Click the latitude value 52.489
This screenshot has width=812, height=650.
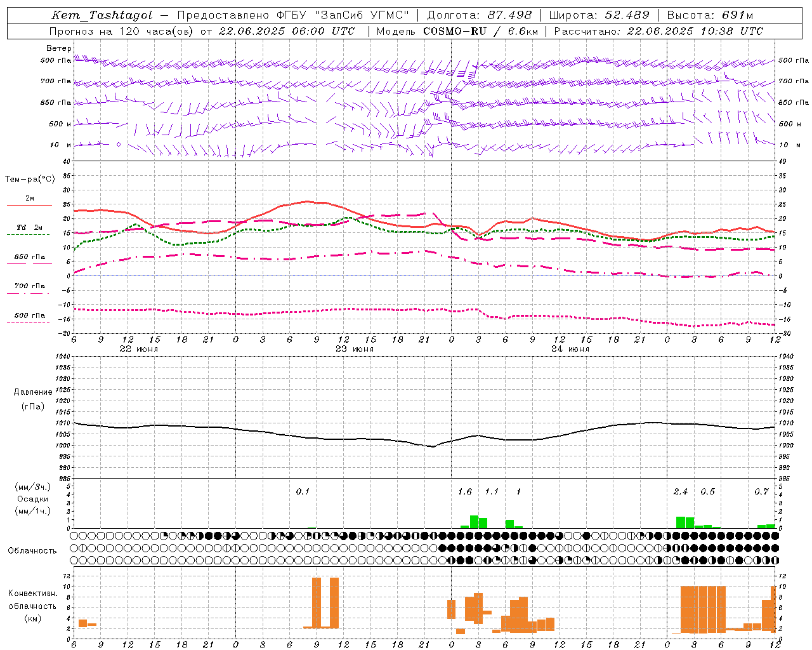pos(627,15)
